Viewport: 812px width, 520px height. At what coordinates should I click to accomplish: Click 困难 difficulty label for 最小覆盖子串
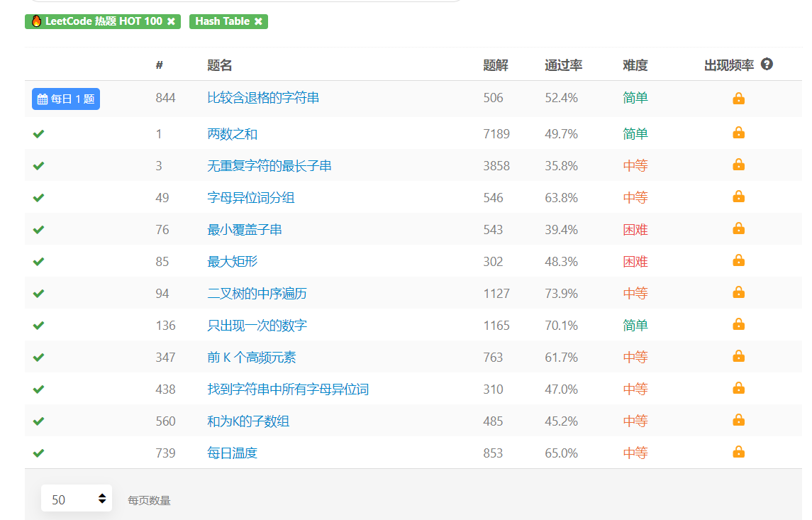point(635,229)
